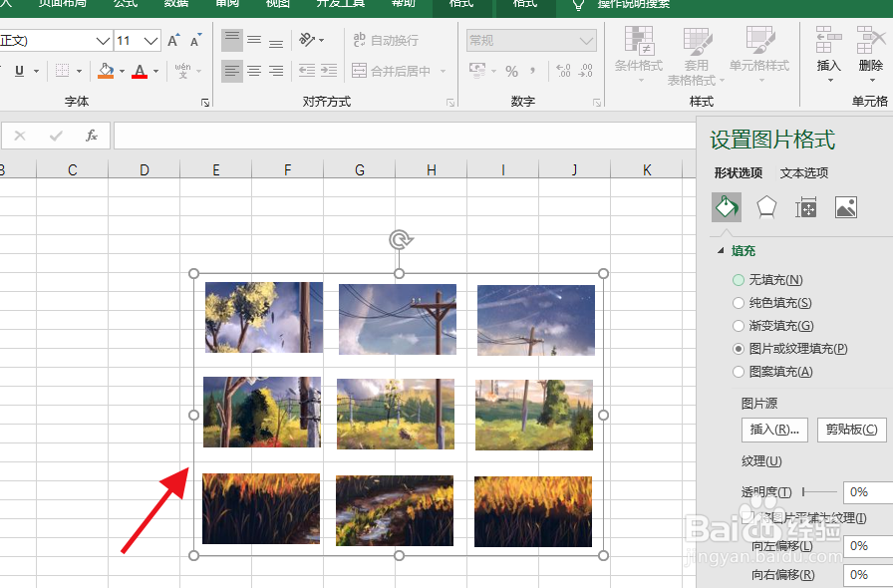Switch to the 形状选项 tab

tap(739, 172)
